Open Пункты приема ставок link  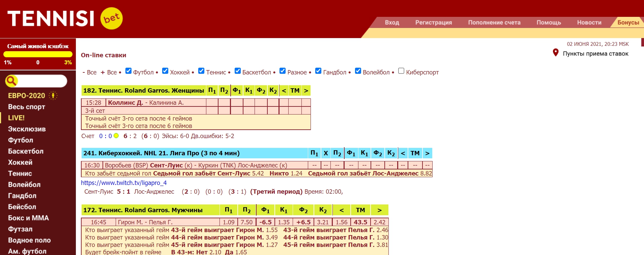coord(595,54)
